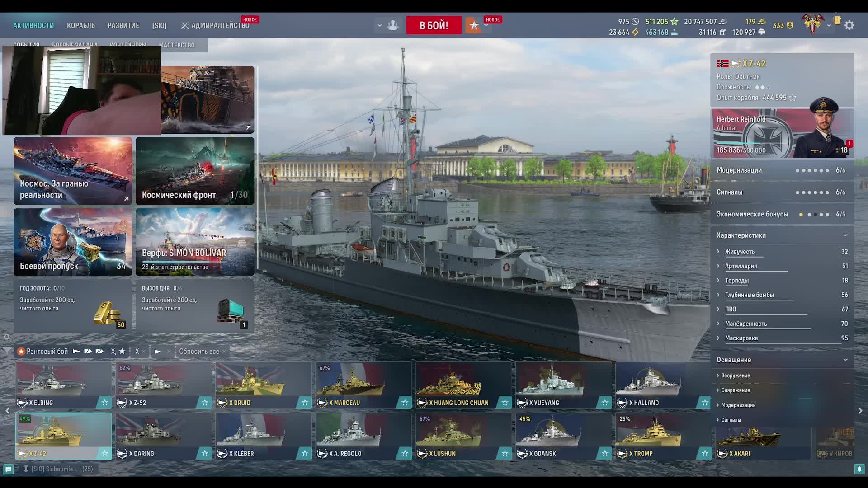This screenshot has height=488, width=868.
Task: Switch to the Мастерство tab
Action: [177, 45]
